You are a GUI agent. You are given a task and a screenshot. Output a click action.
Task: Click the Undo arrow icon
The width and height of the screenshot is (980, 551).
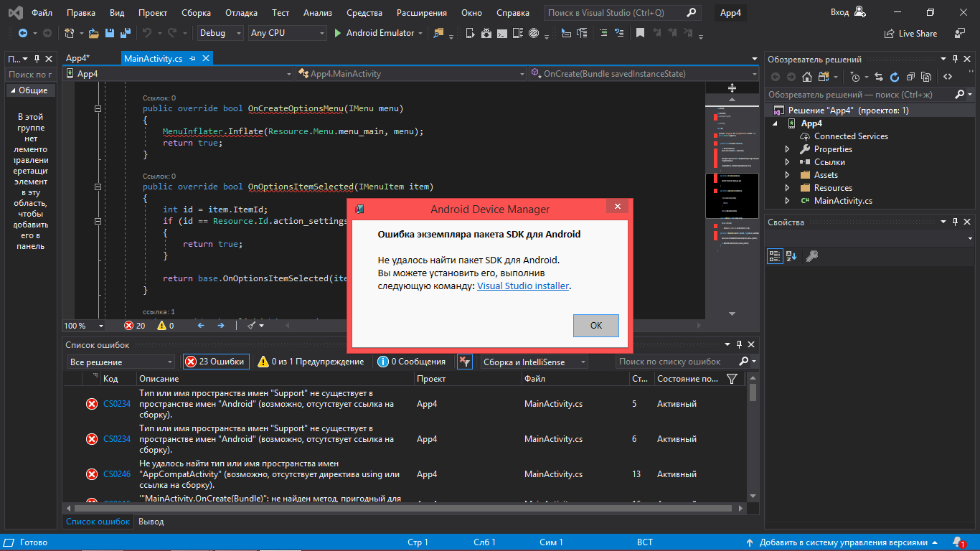tap(147, 33)
